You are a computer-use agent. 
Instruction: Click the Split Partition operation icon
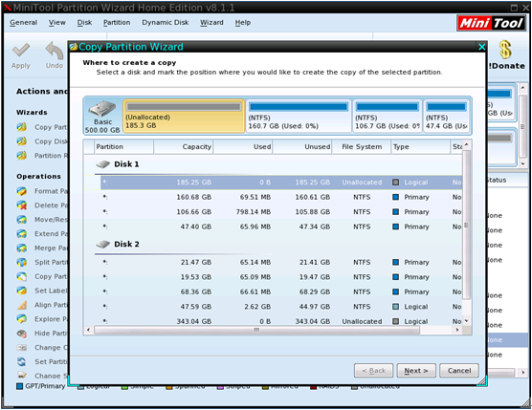22,262
